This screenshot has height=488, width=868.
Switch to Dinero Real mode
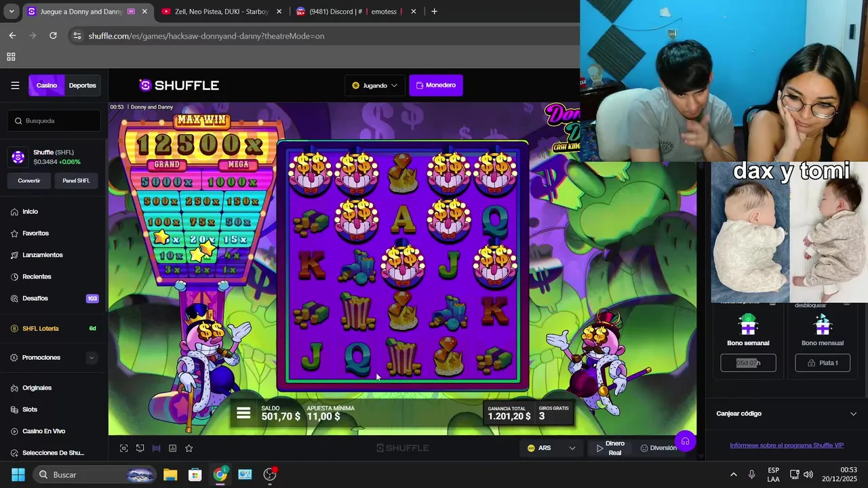tap(610, 448)
